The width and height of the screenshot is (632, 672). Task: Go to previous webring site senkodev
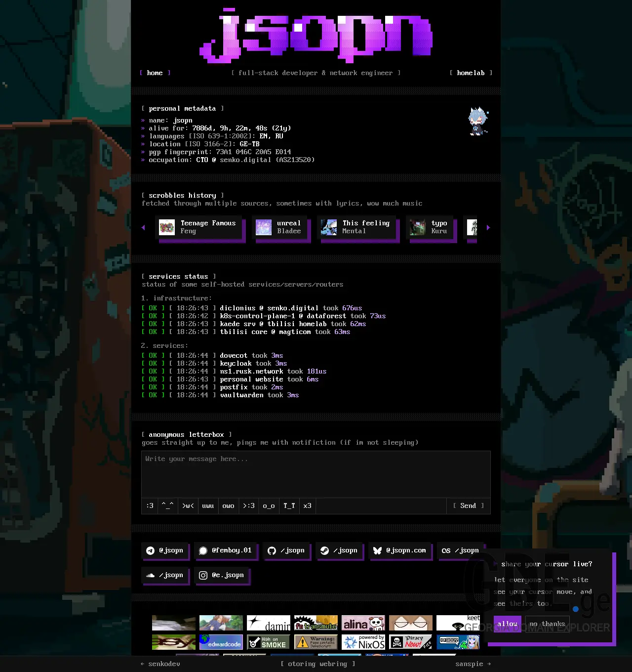(160, 664)
